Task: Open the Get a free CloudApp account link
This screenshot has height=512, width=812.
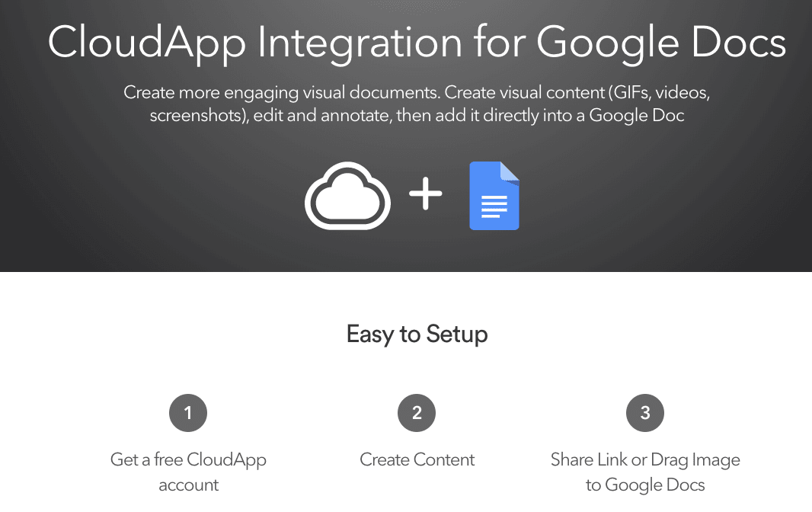Action: click(x=188, y=472)
